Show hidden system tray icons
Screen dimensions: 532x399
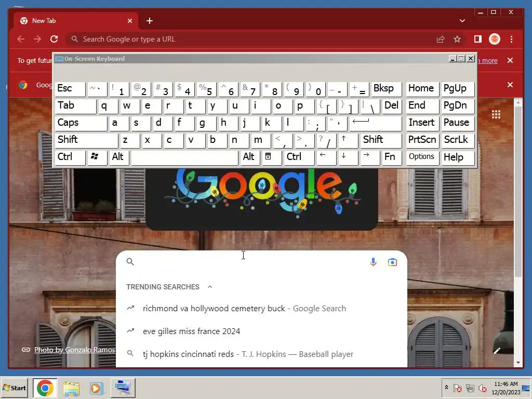pos(446,387)
